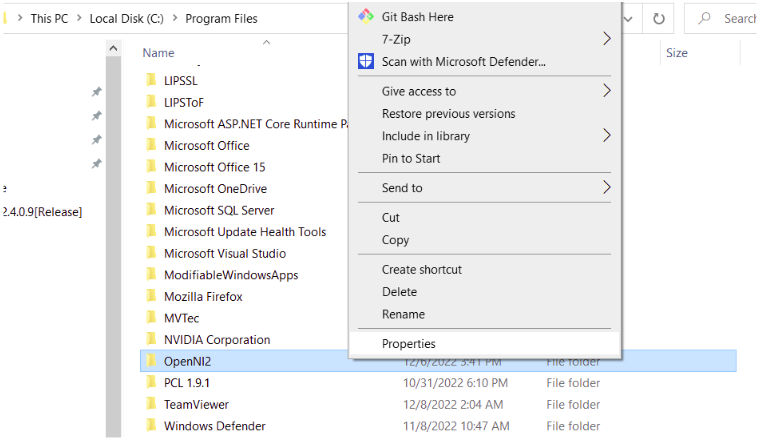Click the chevron after Local Disk (C:) breadcrumb
The width and height of the screenshot is (760, 441).
pos(175,18)
